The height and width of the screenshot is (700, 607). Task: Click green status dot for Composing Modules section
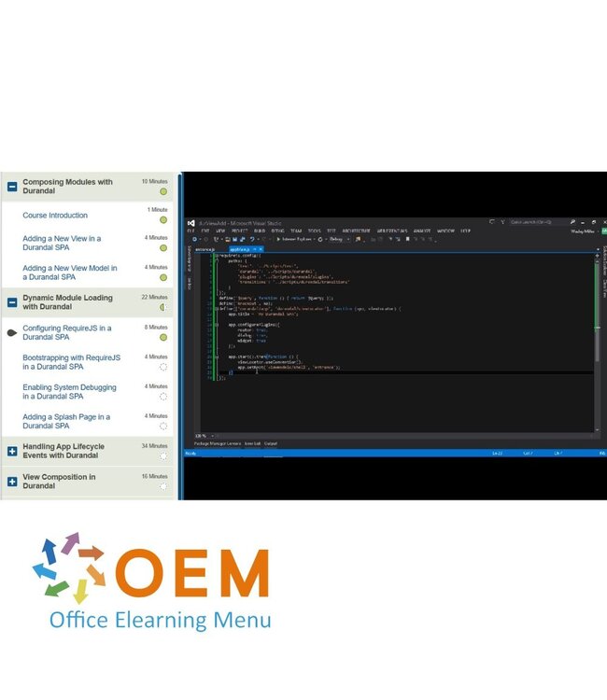[163, 191]
